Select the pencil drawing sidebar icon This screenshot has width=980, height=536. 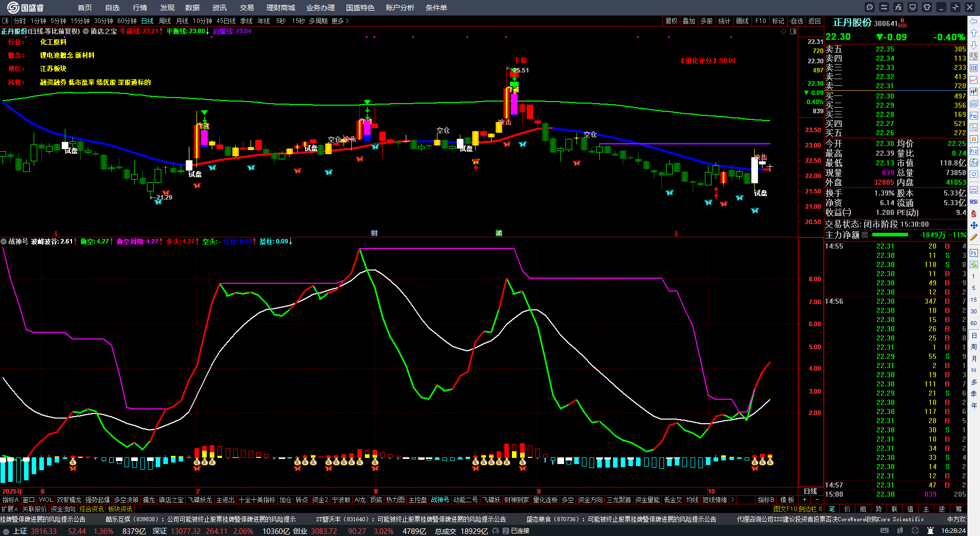click(974, 237)
